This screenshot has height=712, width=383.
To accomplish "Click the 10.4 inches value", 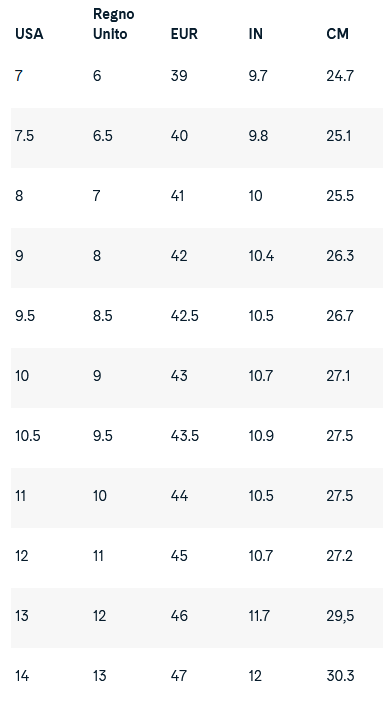I will [261, 256].
